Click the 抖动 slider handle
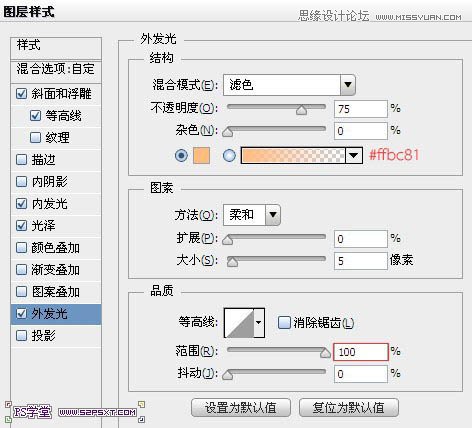This screenshot has width=472, height=428. coord(228,374)
